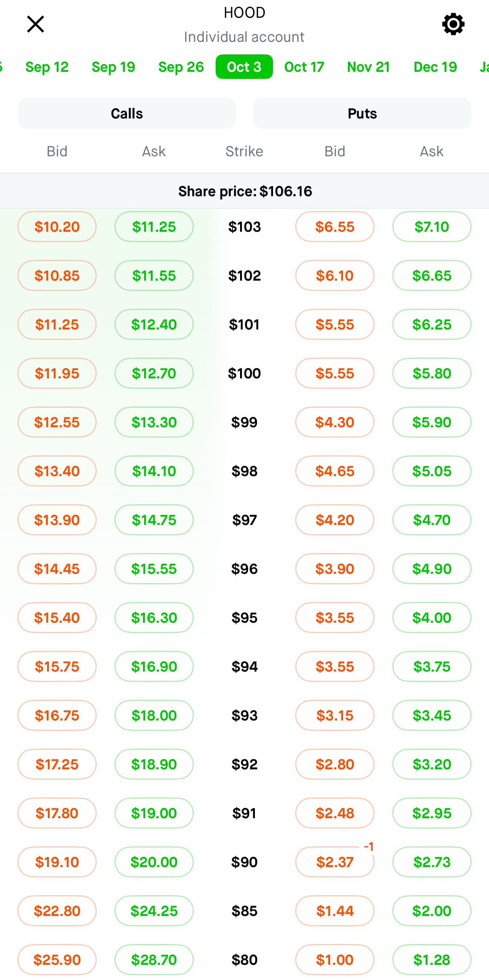This screenshot has height=980, width=489.
Task: Open settings with the gear icon
Action: 453,24
